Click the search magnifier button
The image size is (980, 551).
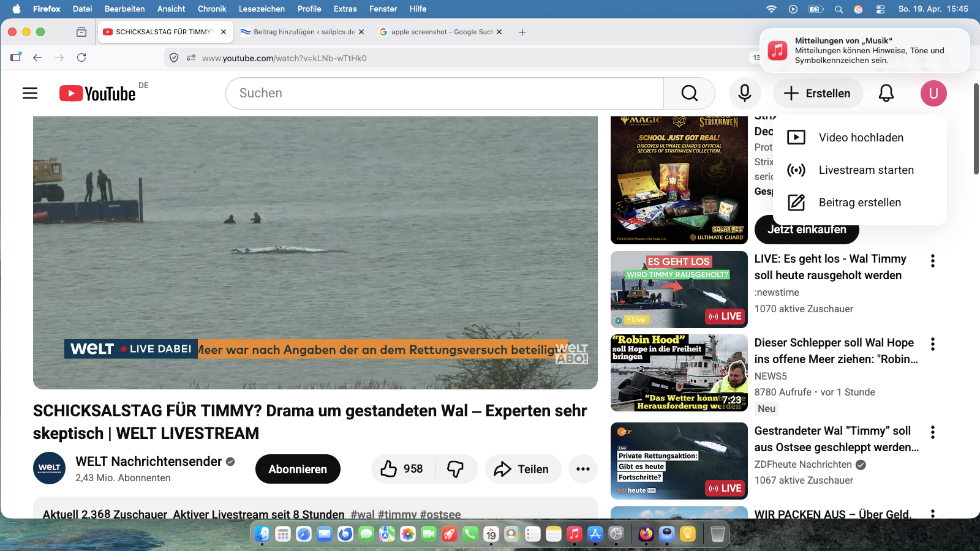point(689,93)
